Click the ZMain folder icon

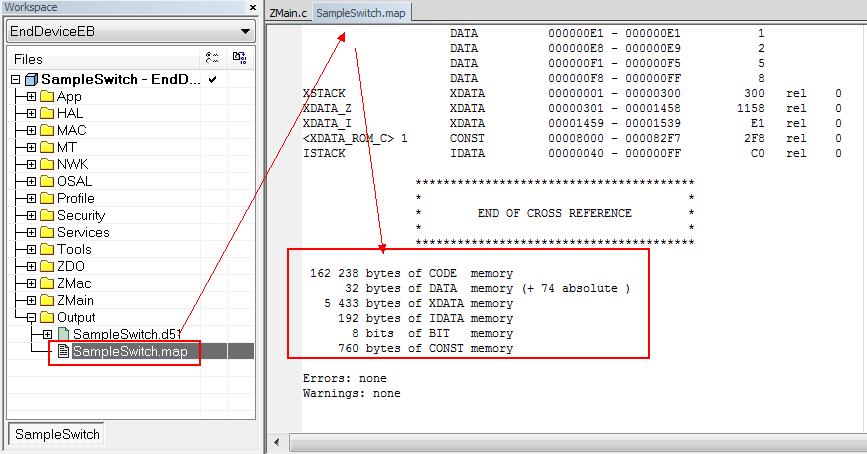click(x=47, y=300)
